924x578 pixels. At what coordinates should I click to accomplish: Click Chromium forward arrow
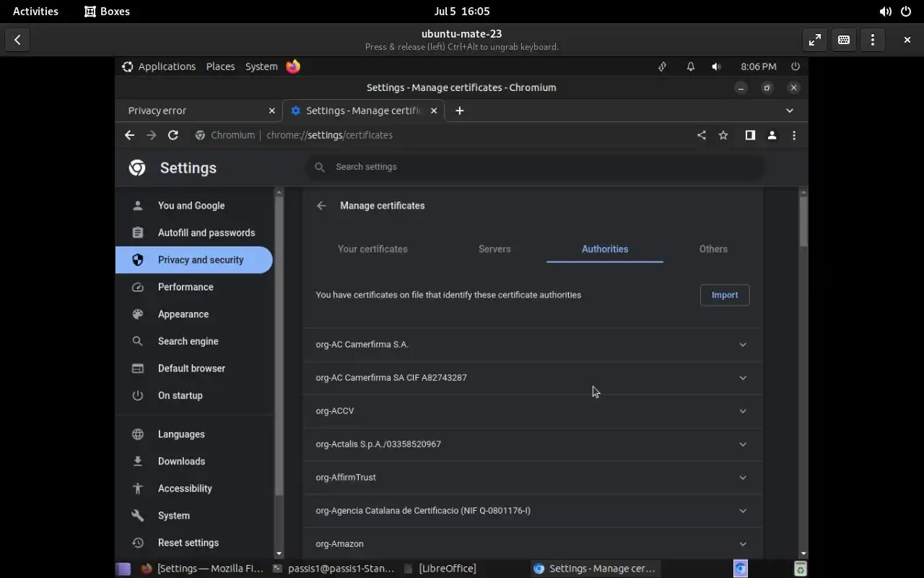[x=151, y=135]
